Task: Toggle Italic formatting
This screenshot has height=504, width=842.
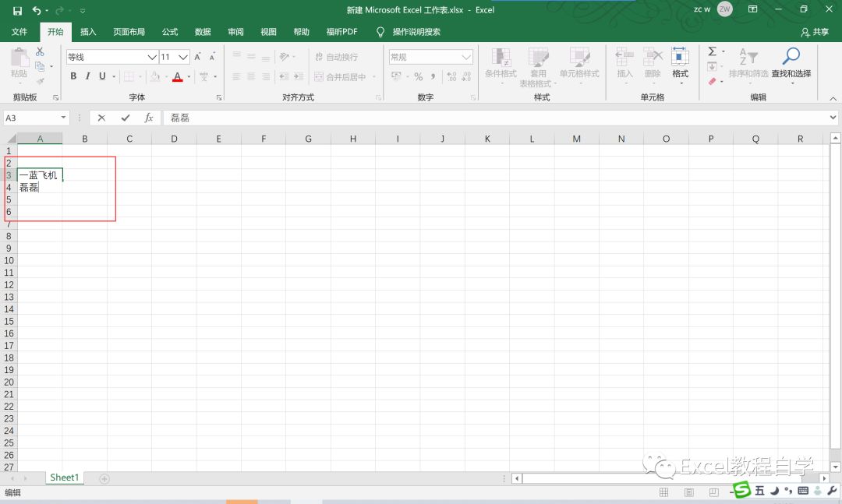Action: [x=87, y=76]
